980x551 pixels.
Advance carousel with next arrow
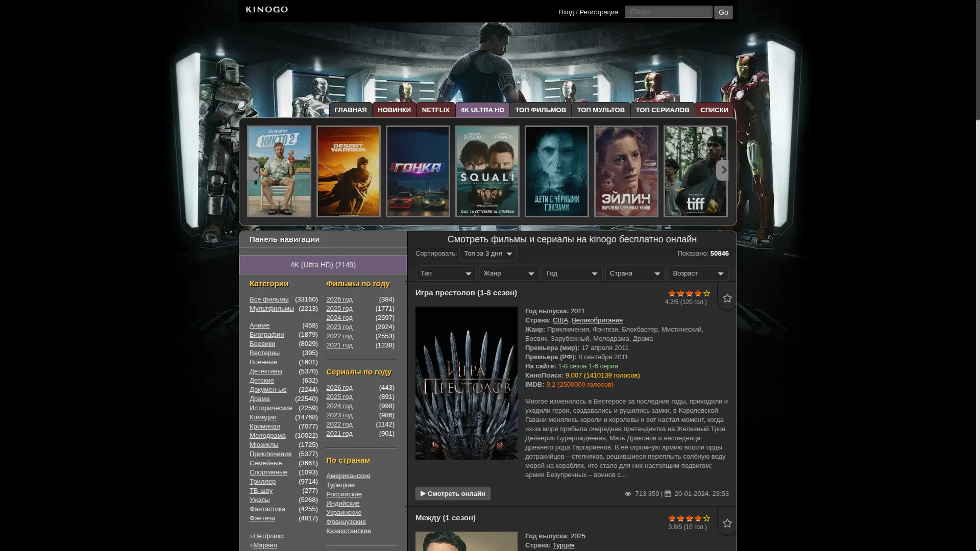(722, 170)
